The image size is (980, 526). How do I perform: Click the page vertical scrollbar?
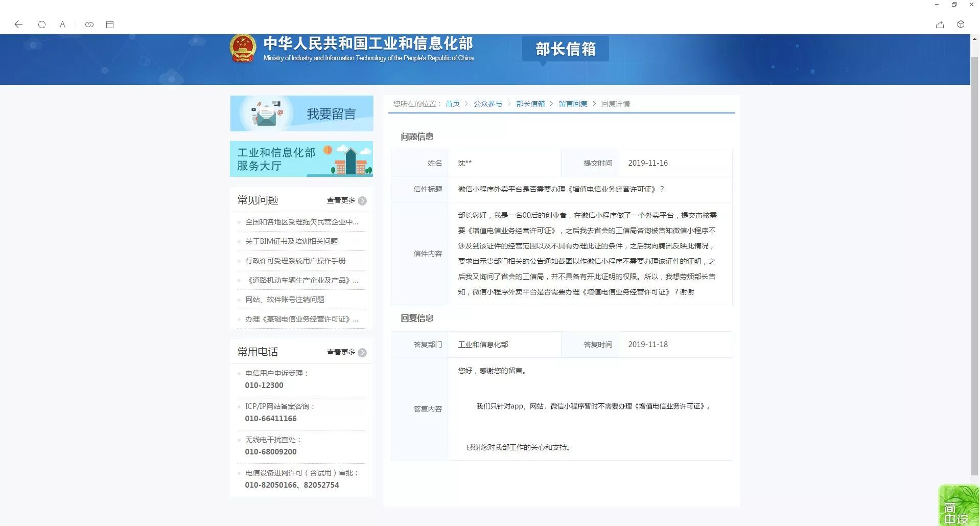975,266
